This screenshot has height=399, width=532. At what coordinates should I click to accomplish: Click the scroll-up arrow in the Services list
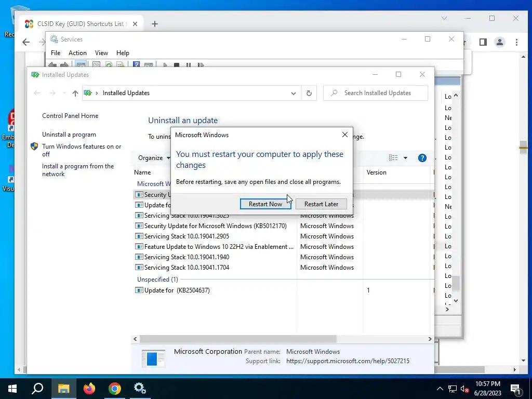pyautogui.click(x=456, y=96)
